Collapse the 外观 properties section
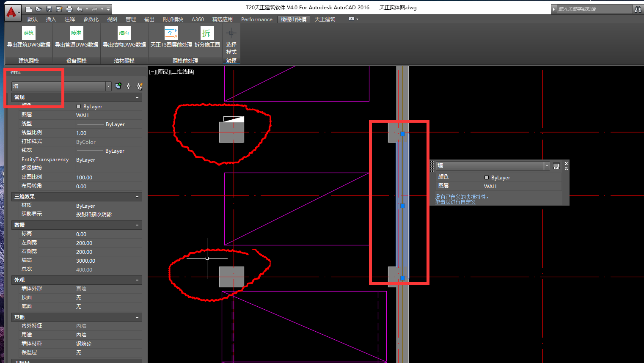Screen dimensions: 644x363 coord(137,280)
